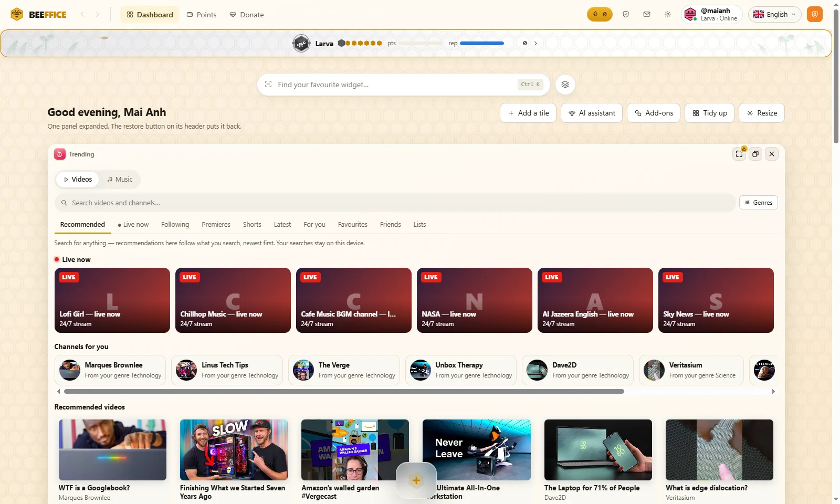Open the @maianh profile menu
Screen dimensions: 840x504
click(x=712, y=14)
